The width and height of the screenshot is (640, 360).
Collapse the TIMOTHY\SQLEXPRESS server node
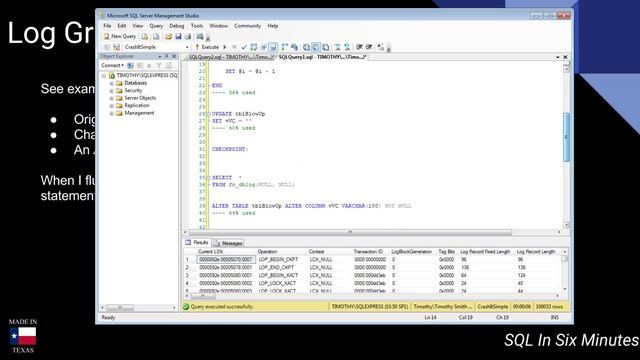(x=104, y=76)
